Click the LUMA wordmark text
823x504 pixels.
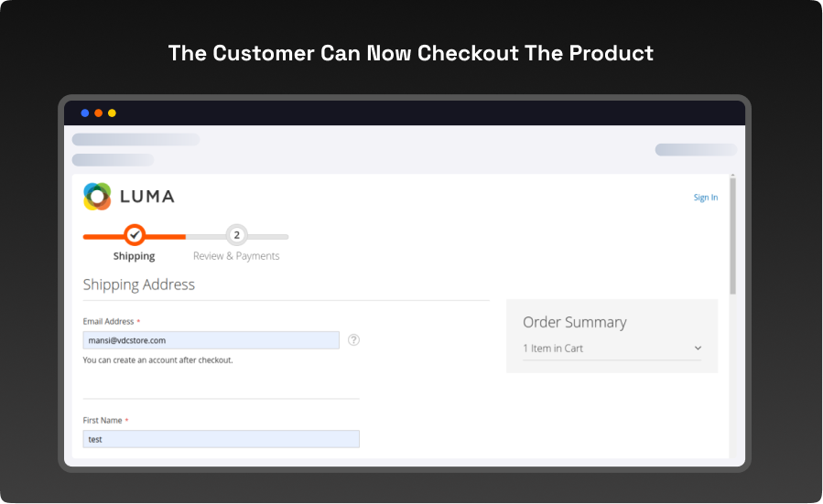point(146,197)
